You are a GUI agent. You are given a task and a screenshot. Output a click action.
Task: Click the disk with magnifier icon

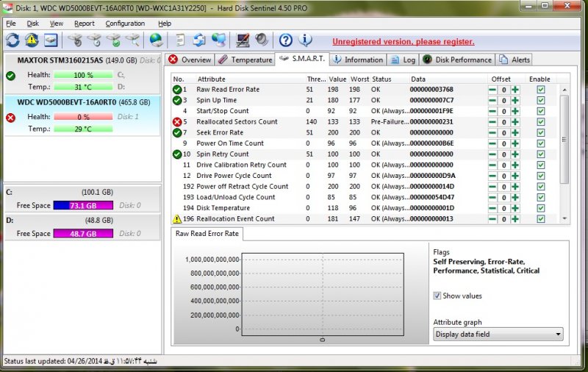click(x=132, y=40)
